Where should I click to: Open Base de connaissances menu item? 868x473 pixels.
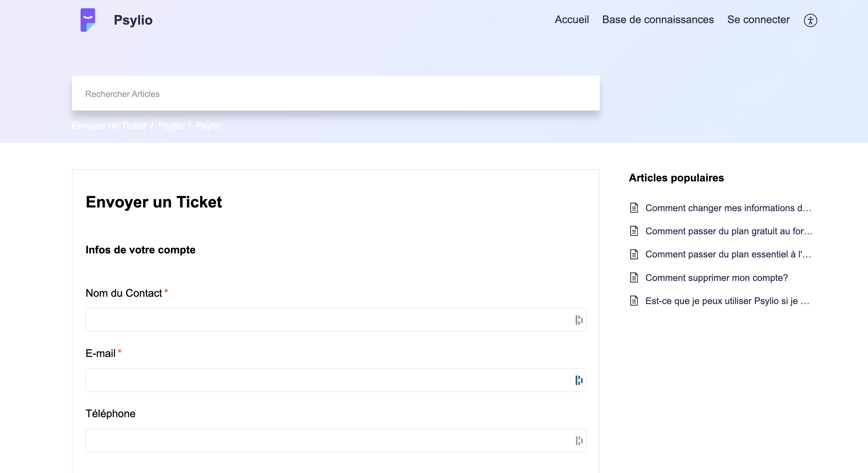tap(658, 20)
